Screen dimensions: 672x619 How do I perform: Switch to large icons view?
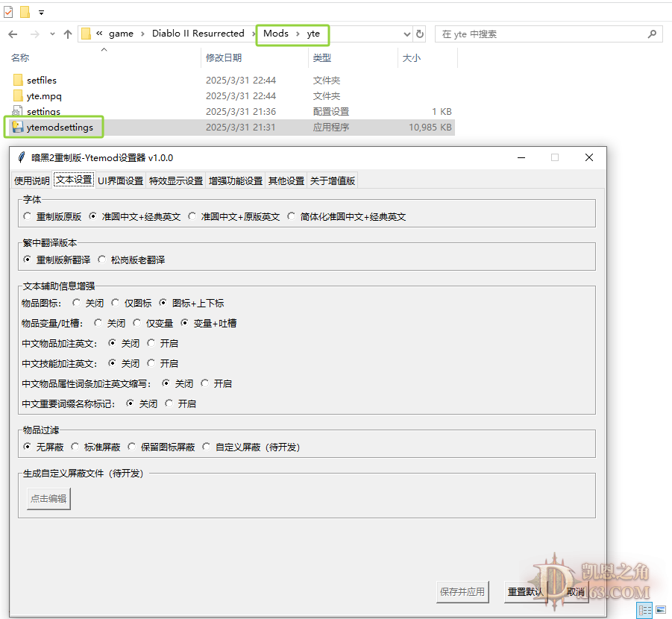click(x=661, y=609)
